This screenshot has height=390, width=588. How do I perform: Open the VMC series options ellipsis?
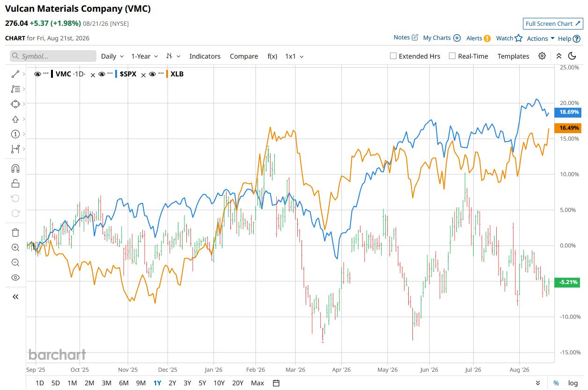46,74
